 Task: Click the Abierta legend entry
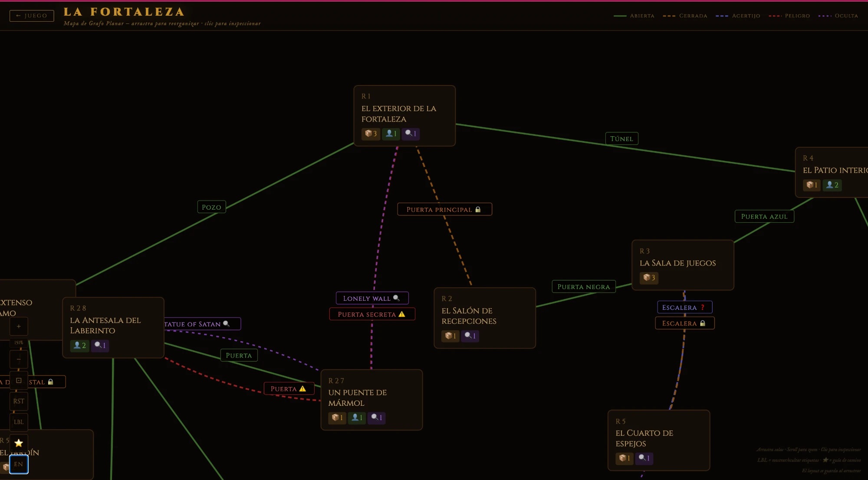634,16
